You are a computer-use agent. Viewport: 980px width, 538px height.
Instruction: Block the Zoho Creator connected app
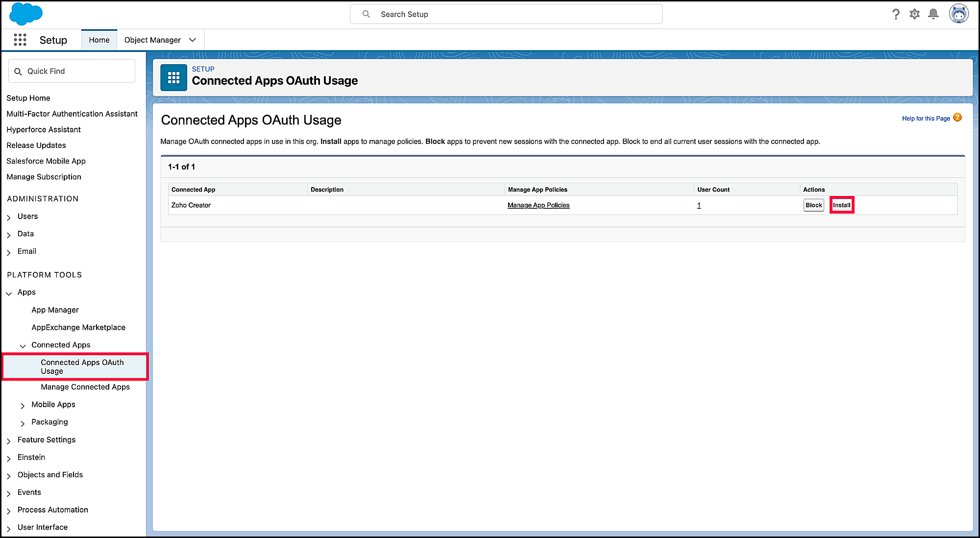coord(813,205)
